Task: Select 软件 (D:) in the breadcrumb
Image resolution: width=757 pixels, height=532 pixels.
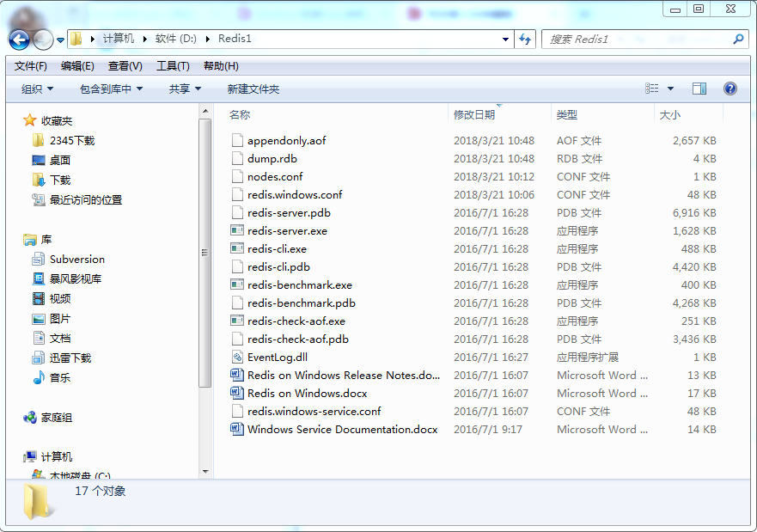Action: pyautogui.click(x=176, y=39)
